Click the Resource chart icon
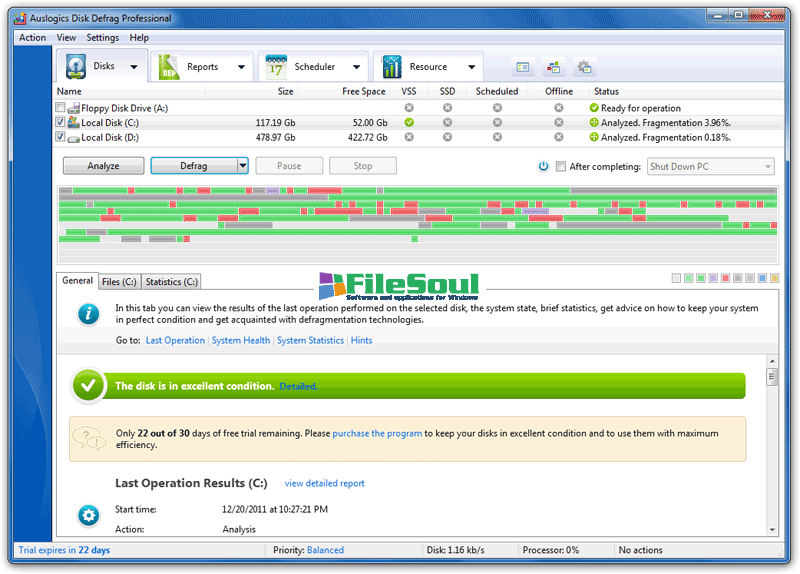This screenshot has width=800, height=574. point(391,67)
